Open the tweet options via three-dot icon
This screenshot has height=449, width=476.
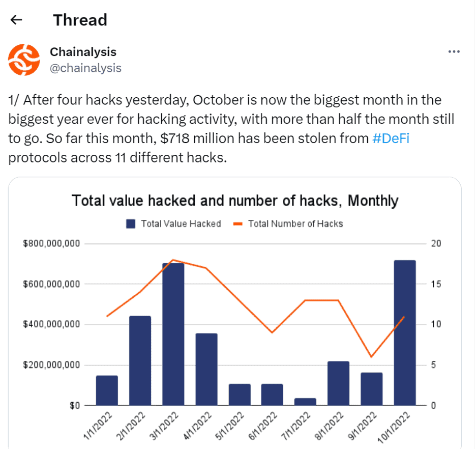pyautogui.click(x=454, y=51)
